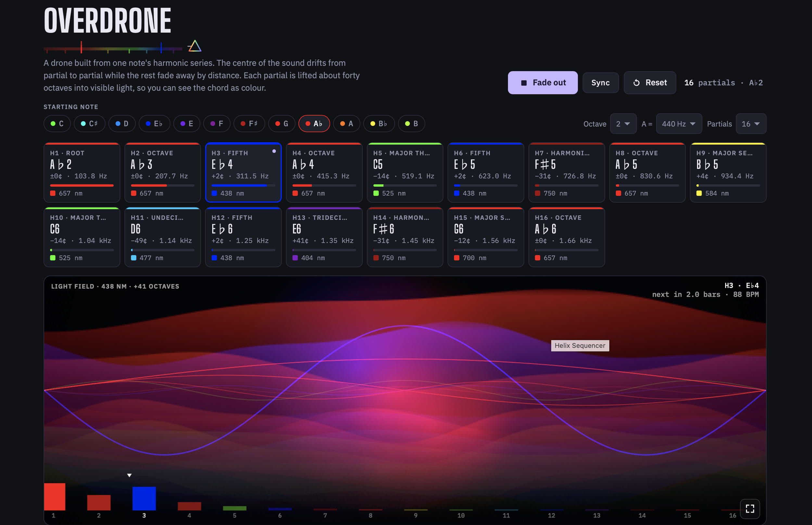Select the H11 Undecimal D6 card
812x525 pixels.
(162, 237)
